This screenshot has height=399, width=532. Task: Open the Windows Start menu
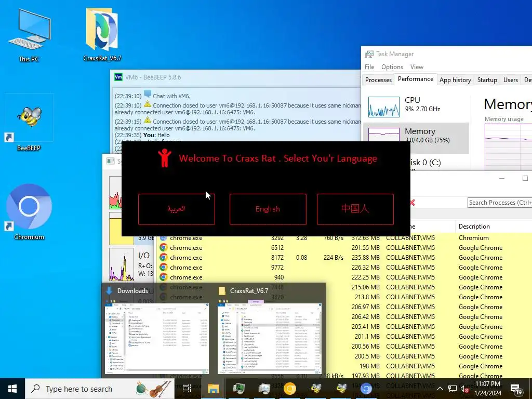(x=12, y=389)
